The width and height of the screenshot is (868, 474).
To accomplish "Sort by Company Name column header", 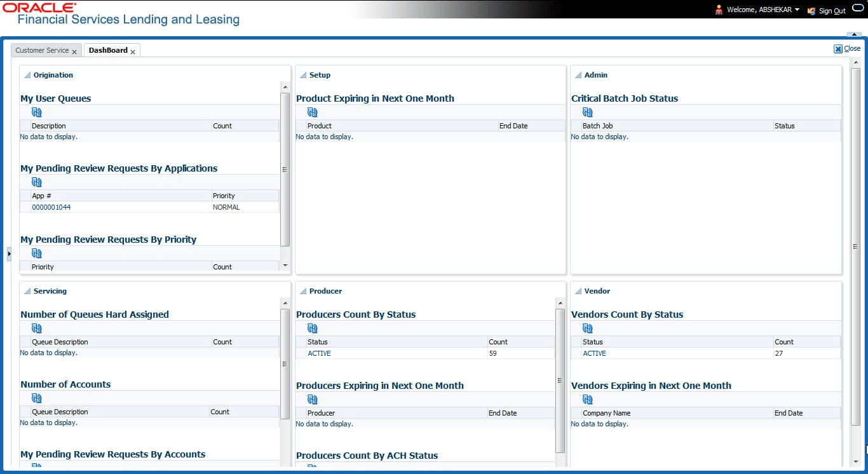I will [x=677, y=413].
